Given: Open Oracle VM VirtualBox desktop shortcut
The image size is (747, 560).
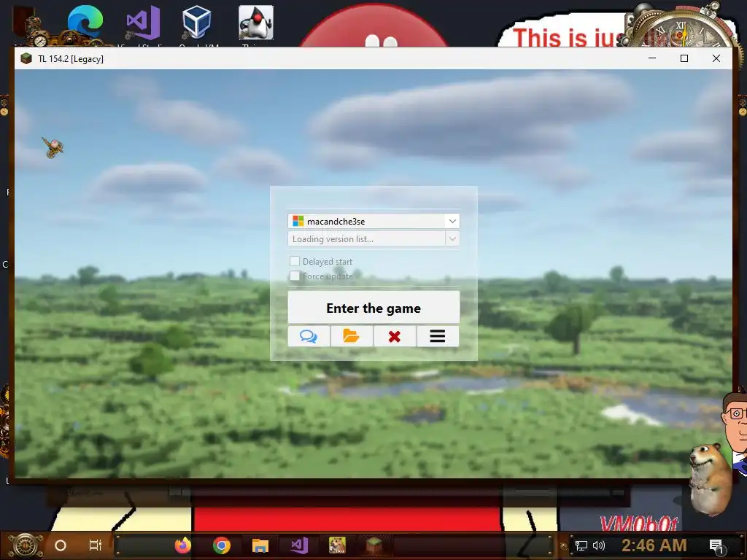Looking at the screenshot, I should pyautogui.click(x=197, y=23).
